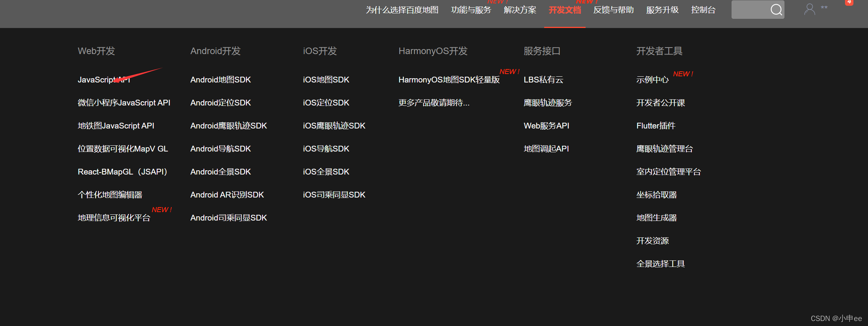
Task: Open LBS私有云 link
Action: 543,80
